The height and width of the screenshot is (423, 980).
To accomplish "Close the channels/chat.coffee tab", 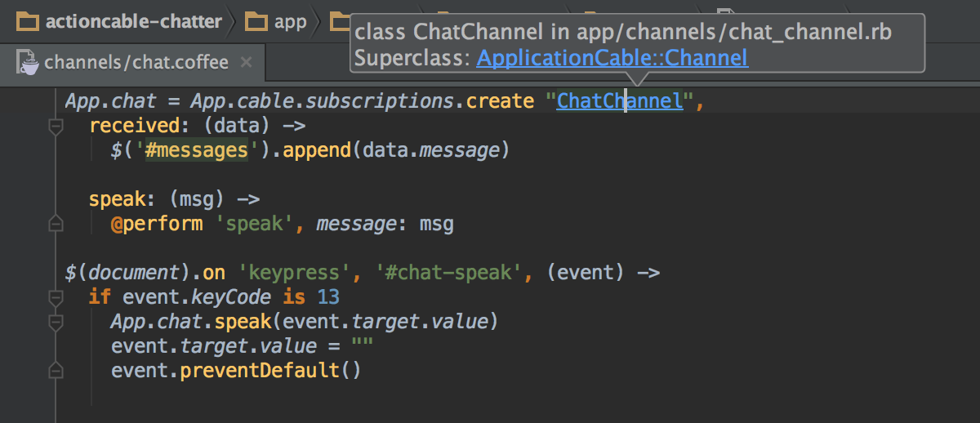I will click(x=247, y=62).
